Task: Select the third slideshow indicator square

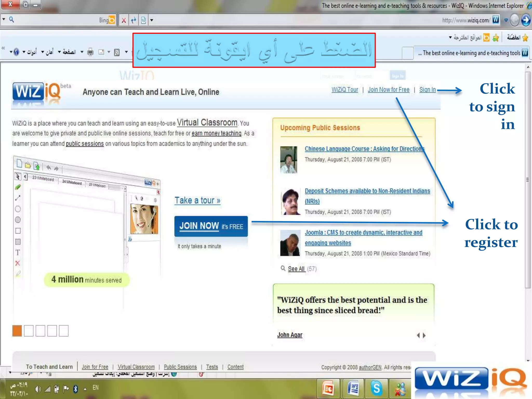Action: [x=40, y=331]
